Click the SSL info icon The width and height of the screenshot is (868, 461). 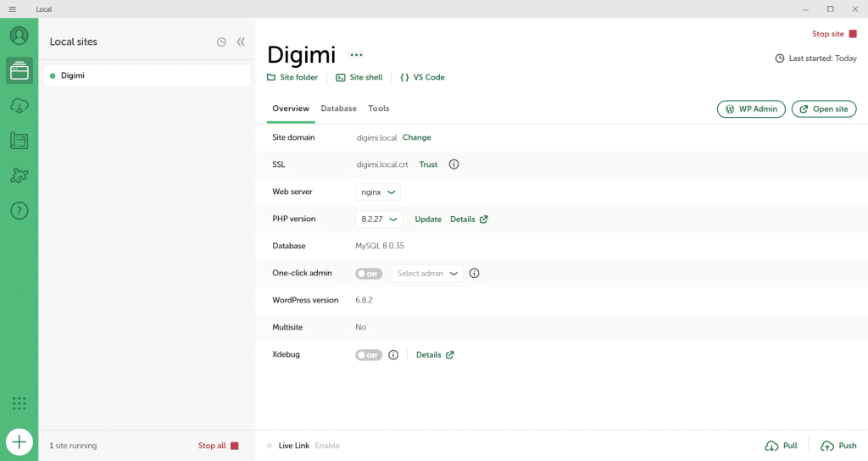454,164
